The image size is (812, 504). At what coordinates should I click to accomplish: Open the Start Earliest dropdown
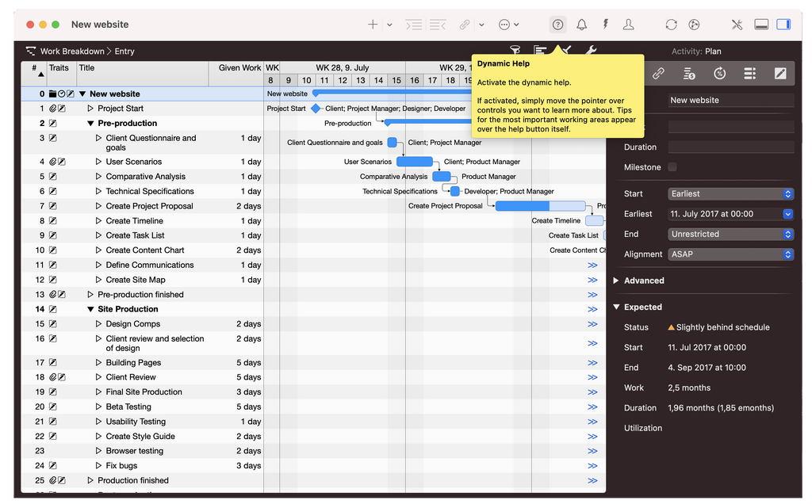(x=730, y=193)
